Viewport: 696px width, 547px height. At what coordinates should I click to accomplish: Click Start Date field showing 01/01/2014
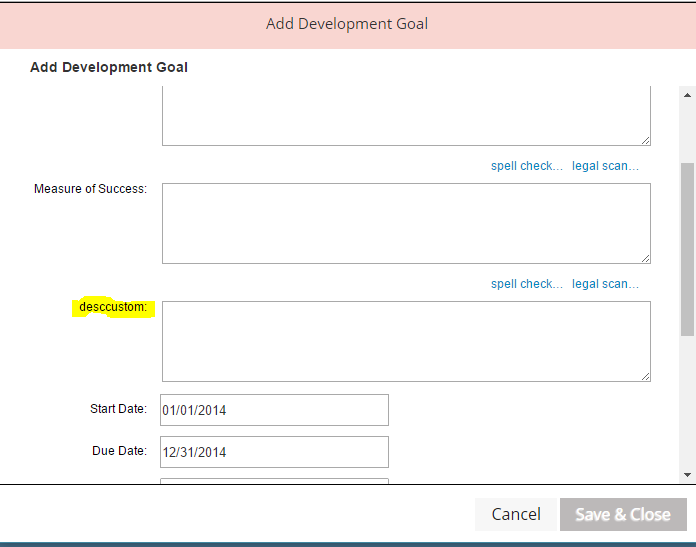tap(274, 410)
